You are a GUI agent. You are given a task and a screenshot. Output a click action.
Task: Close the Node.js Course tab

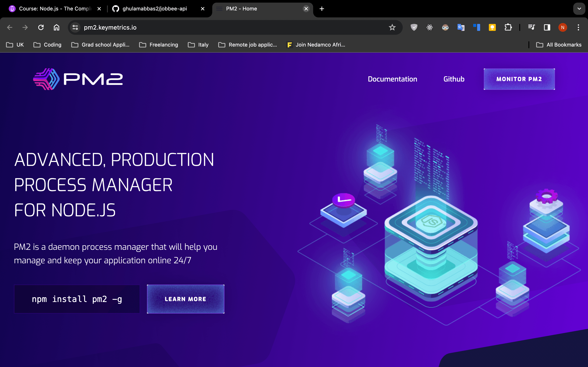[99, 9]
